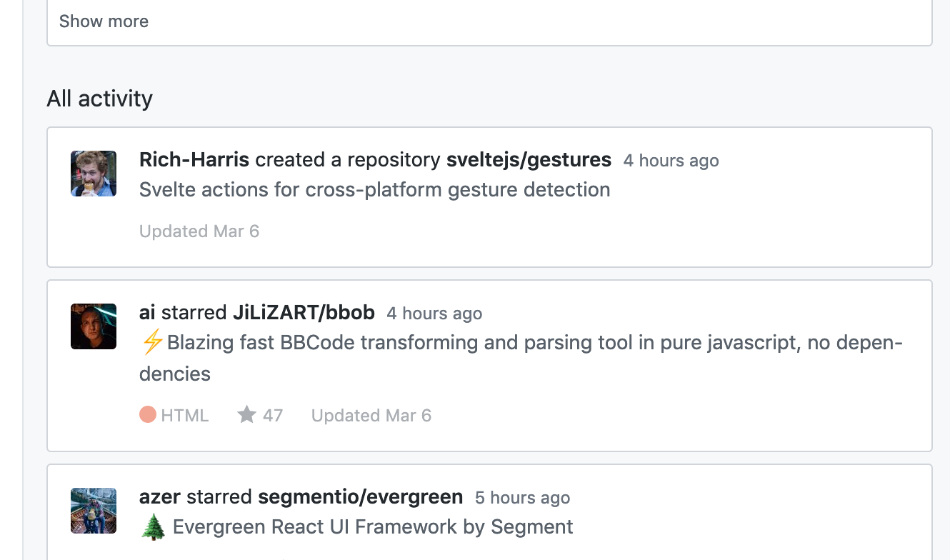Click the HTML language indicator dot
The image size is (950, 560).
click(x=146, y=414)
